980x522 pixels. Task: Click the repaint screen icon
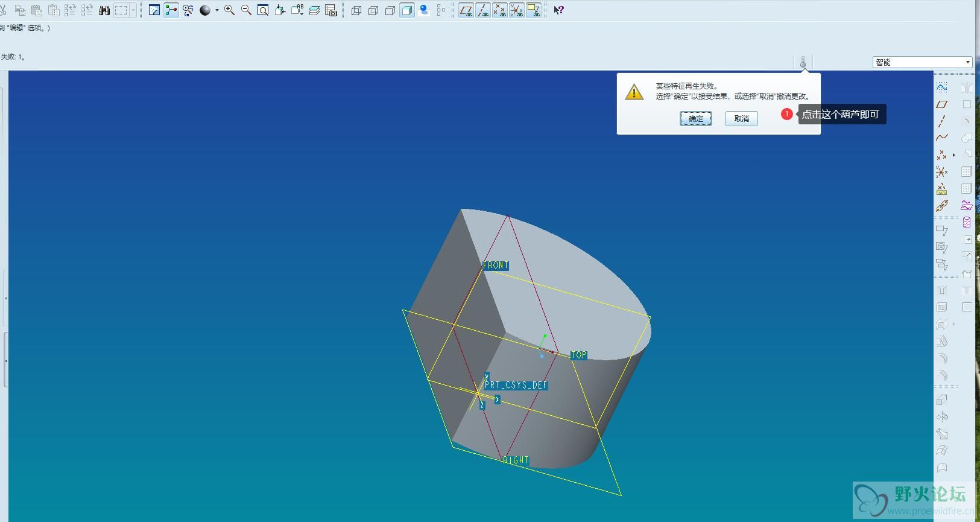pyautogui.click(x=154, y=10)
